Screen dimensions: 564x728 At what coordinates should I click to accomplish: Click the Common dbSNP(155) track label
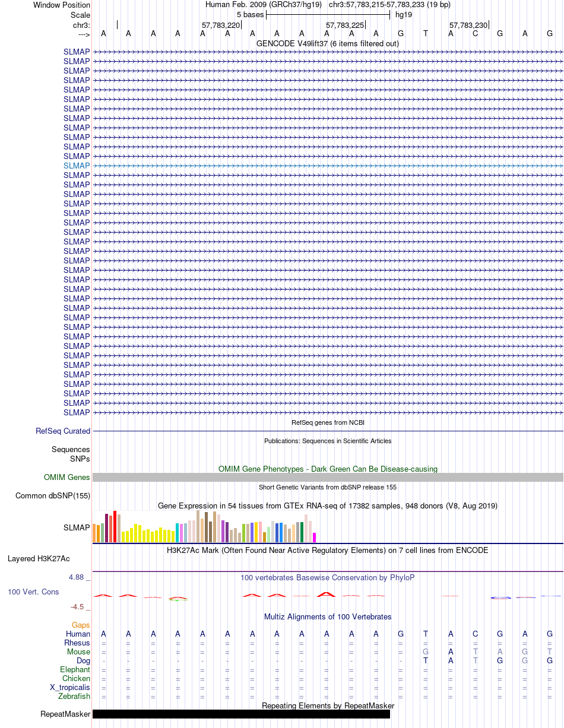[53, 495]
